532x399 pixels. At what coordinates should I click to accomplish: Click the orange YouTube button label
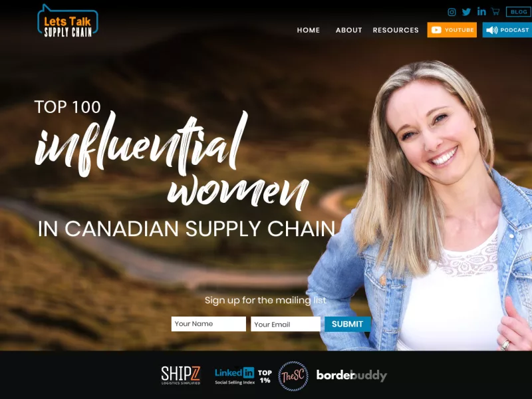pos(459,30)
